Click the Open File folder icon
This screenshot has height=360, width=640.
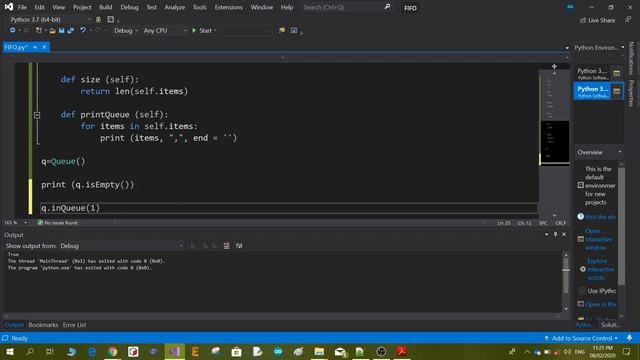click(52, 31)
